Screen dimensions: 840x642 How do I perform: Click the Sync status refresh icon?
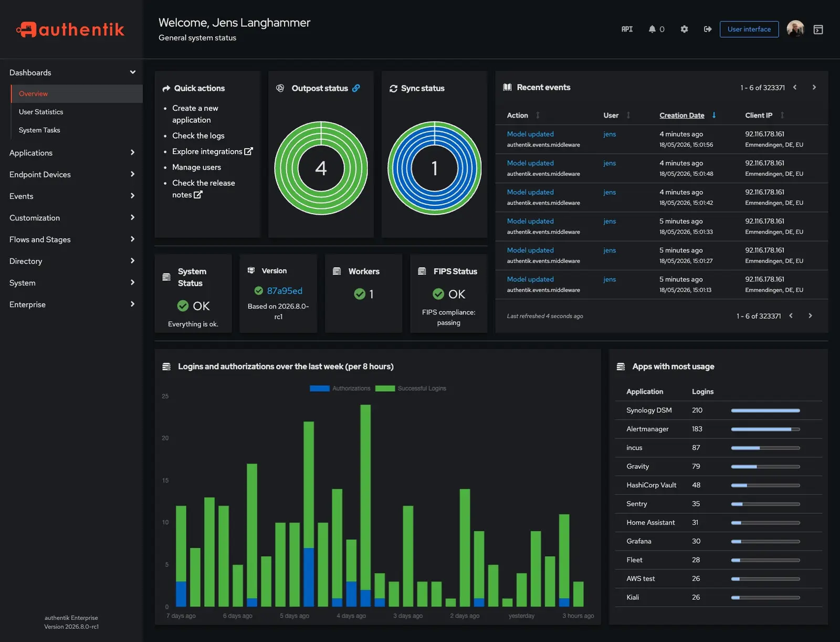click(393, 89)
